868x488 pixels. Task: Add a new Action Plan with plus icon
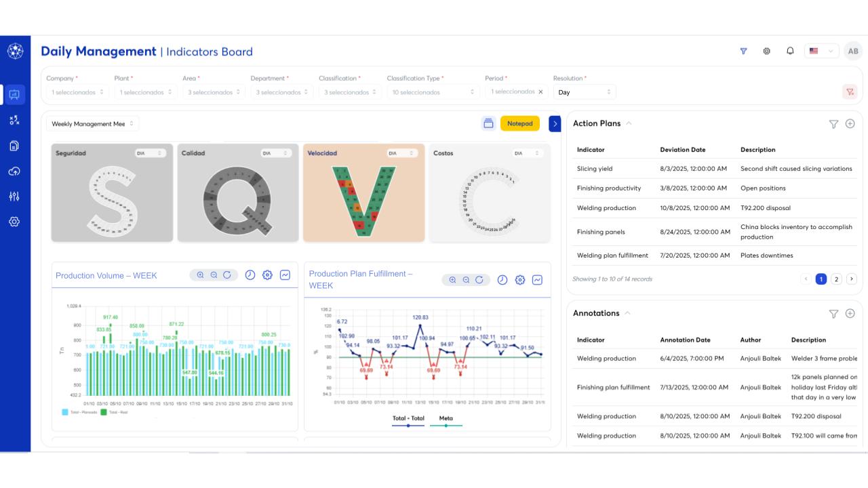(x=850, y=124)
